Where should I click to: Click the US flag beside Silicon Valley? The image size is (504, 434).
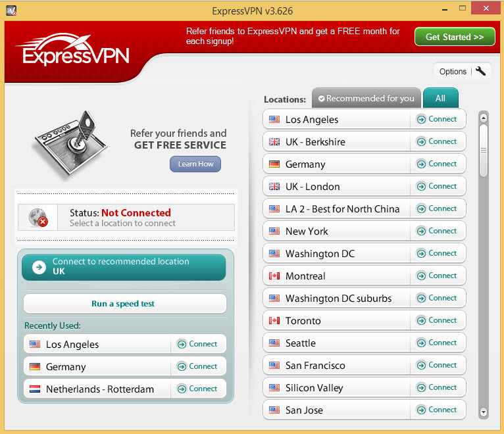coord(274,387)
